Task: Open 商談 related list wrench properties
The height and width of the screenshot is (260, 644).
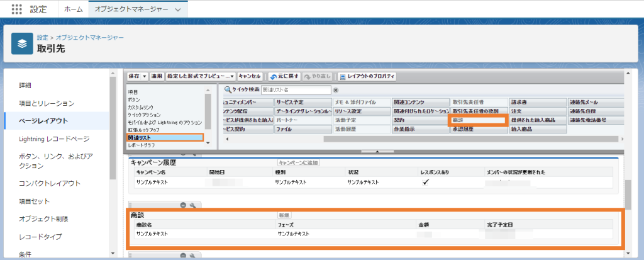Action: tap(192, 205)
